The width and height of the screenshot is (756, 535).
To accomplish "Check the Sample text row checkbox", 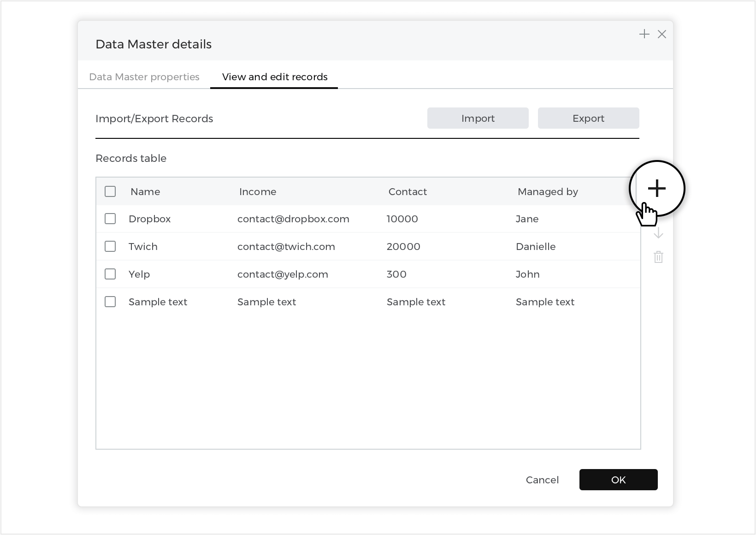I will click(x=110, y=302).
